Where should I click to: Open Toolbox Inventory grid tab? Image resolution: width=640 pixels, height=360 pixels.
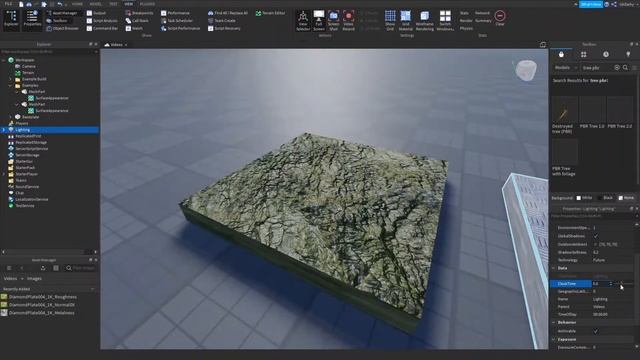coord(584,54)
